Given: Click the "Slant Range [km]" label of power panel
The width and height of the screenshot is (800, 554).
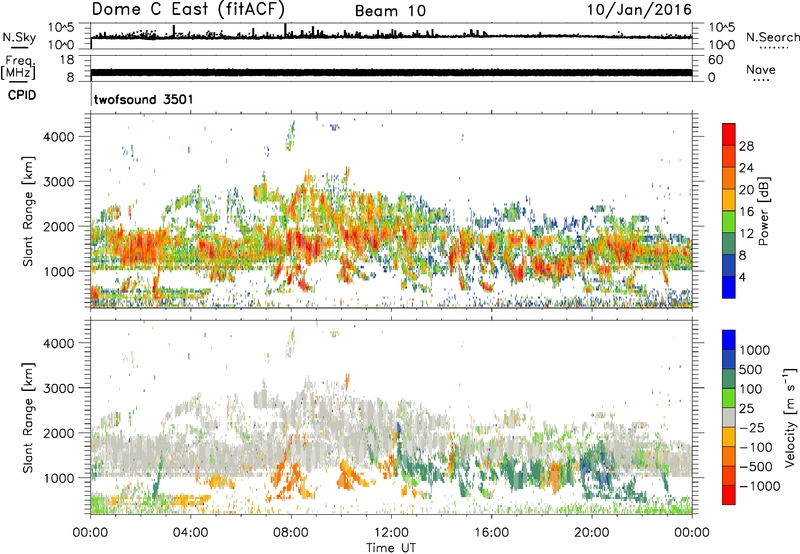Looking at the screenshot, I should [28, 211].
